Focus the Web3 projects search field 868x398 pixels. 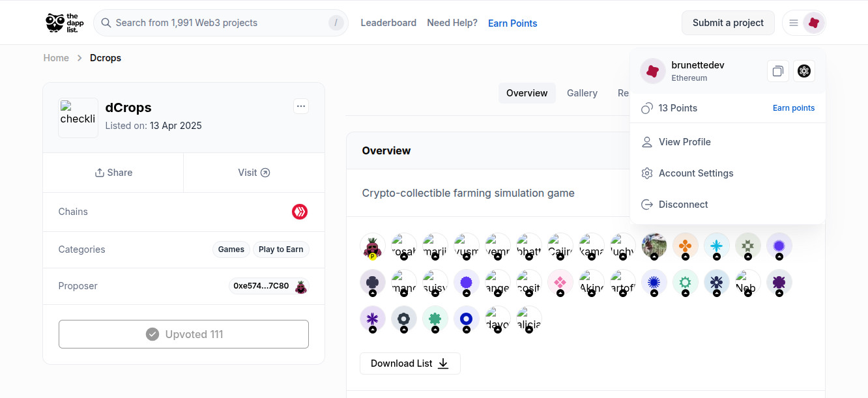(221, 23)
